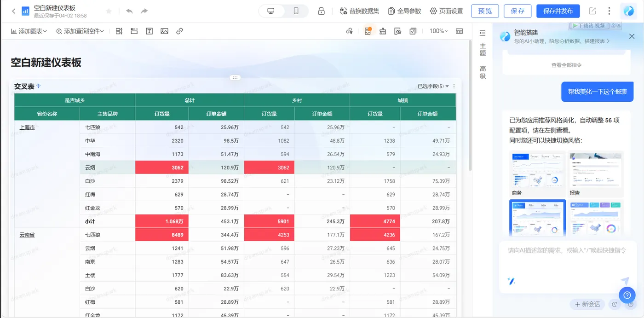This screenshot has width=644, height=318.
Task: Click the red 8489 cell
Action: [x=162, y=235]
